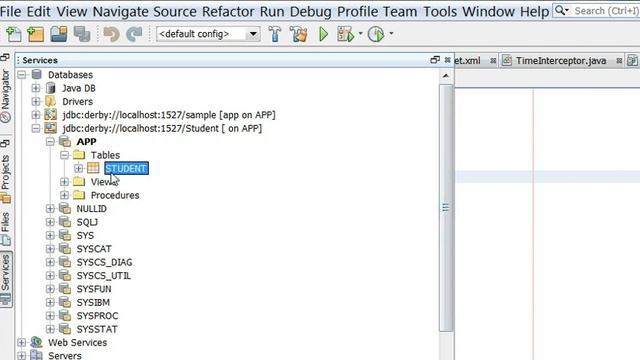The image size is (640, 360).
Task: Open debug project options arrow
Action: coord(360,34)
